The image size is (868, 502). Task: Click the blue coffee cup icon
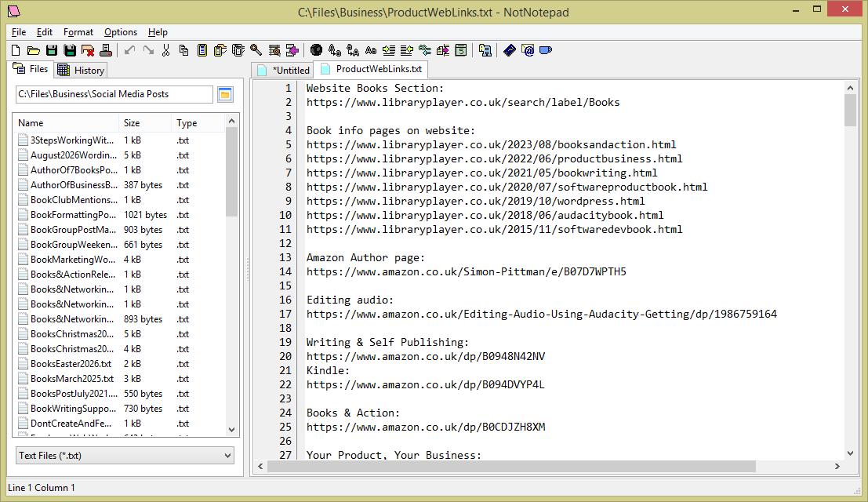coord(545,50)
